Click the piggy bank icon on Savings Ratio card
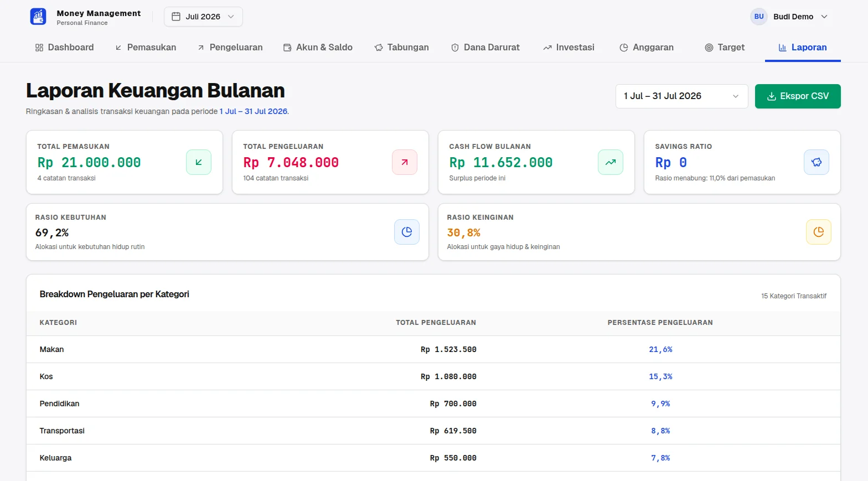The width and height of the screenshot is (868, 481). click(817, 162)
